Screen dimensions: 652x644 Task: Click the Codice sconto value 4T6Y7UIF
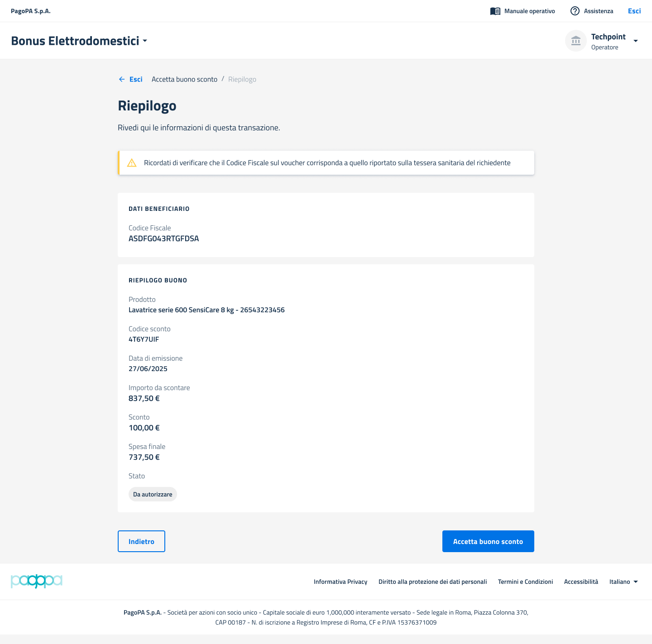click(144, 339)
